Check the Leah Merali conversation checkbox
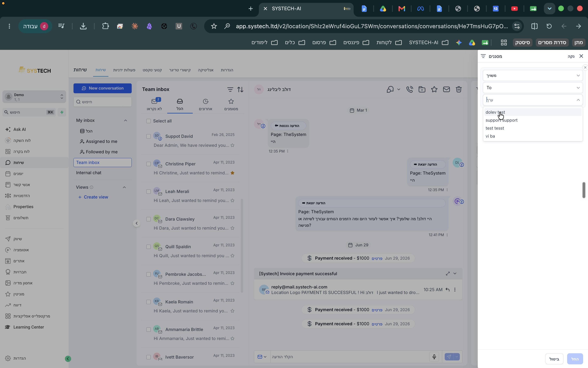588x368 pixels. pos(148,192)
